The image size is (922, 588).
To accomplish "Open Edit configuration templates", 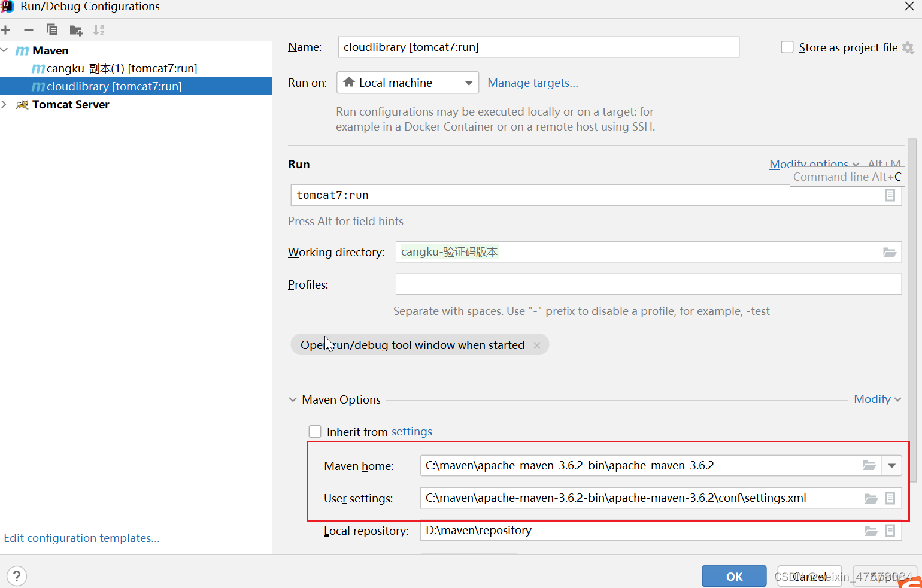I will pyautogui.click(x=81, y=538).
